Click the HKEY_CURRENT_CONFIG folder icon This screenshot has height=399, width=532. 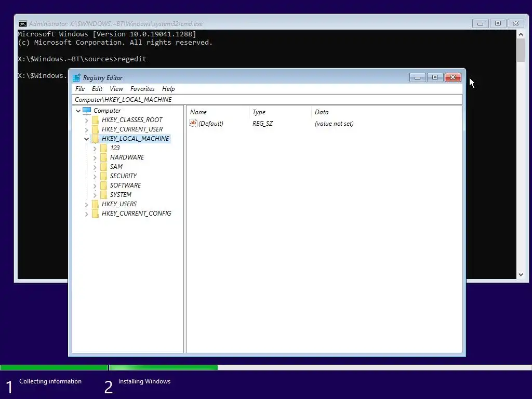click(x=96, y=214)
